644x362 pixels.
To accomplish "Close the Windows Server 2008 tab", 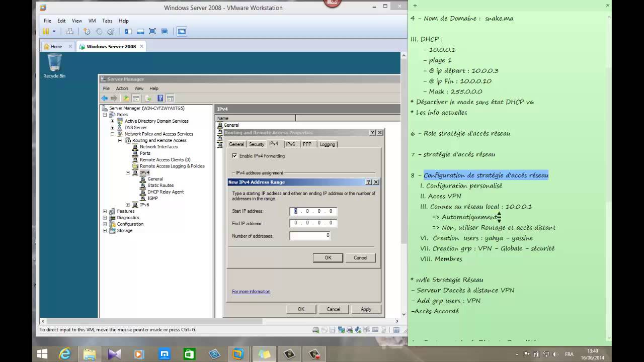I will click(x=141, y=46).
